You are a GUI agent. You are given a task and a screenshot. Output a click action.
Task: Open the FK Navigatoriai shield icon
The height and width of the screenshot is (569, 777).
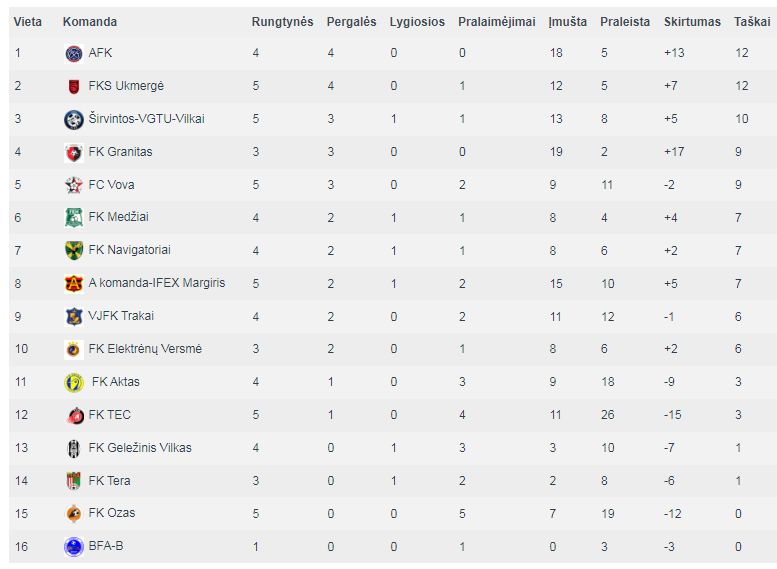coord(74,250)
